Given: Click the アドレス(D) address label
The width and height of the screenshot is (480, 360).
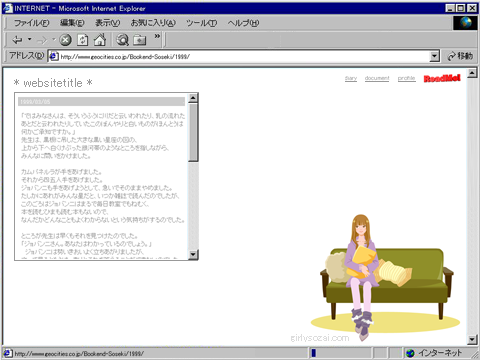Looking at the screenshot, I should (x=26, y=56).
